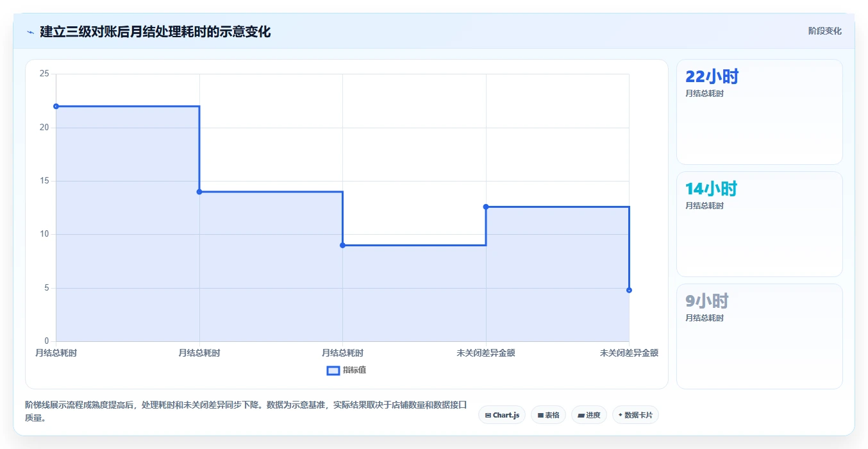
Task: Click the 14小时 card value
Action: pyautogui.click(x=711, y=189)
